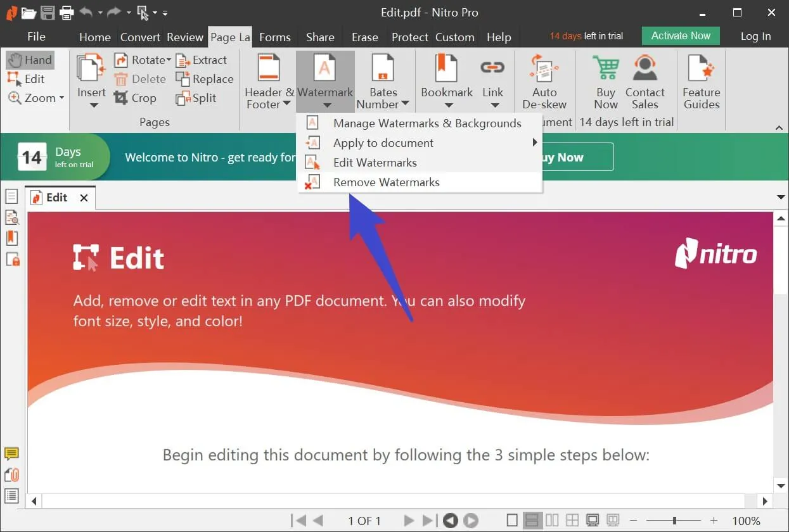Zoom in with plus button
This screenshot has width=789, height=532.
coord(714,521)
